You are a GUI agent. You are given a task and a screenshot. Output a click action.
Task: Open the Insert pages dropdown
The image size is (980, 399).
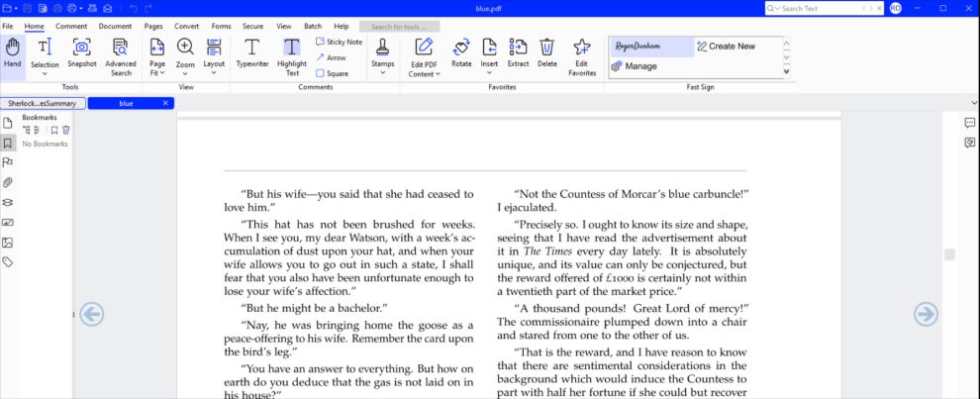pos(489,74)
